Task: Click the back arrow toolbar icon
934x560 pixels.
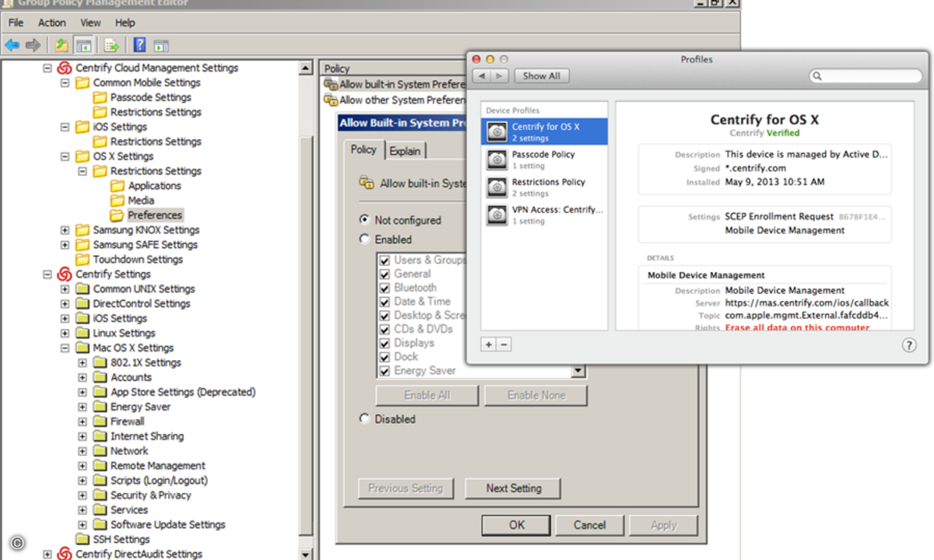Action: (12, 45)
